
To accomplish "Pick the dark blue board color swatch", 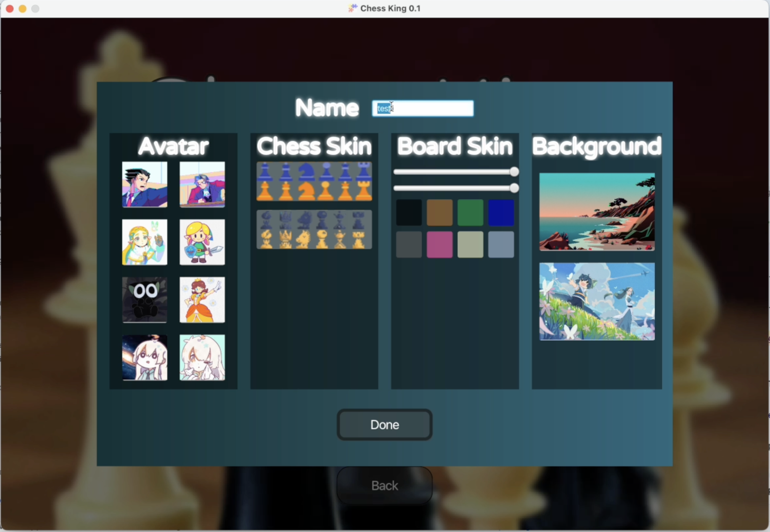I will tap(501, 213).
